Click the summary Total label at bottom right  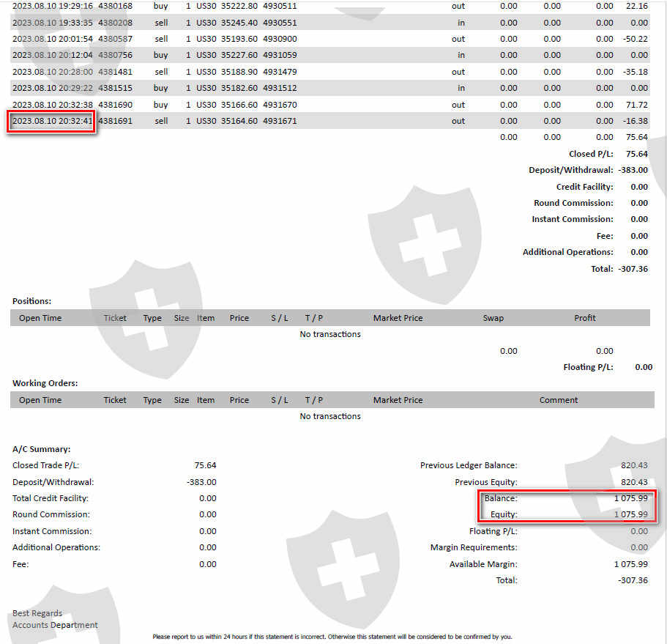507,580
